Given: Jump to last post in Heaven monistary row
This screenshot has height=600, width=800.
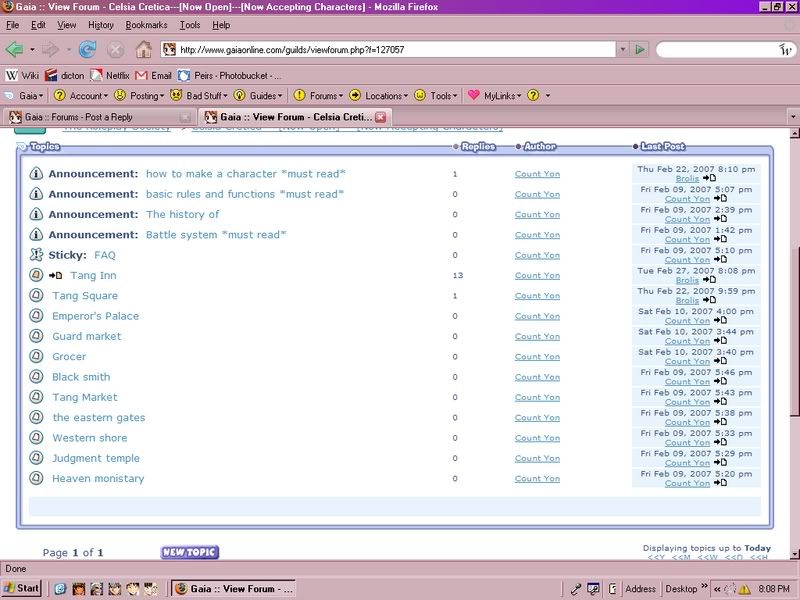Looking at the screenshot, I should [x=720, y=483].
